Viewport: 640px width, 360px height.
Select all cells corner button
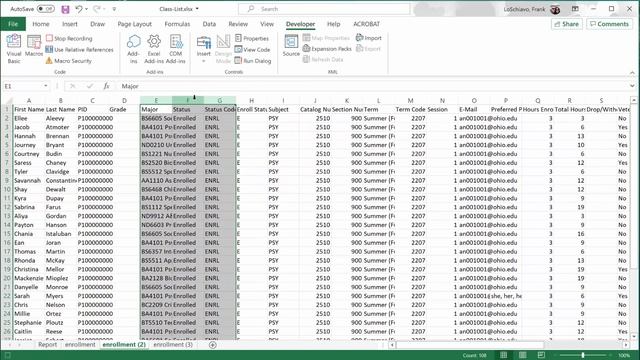click(7, 100)
